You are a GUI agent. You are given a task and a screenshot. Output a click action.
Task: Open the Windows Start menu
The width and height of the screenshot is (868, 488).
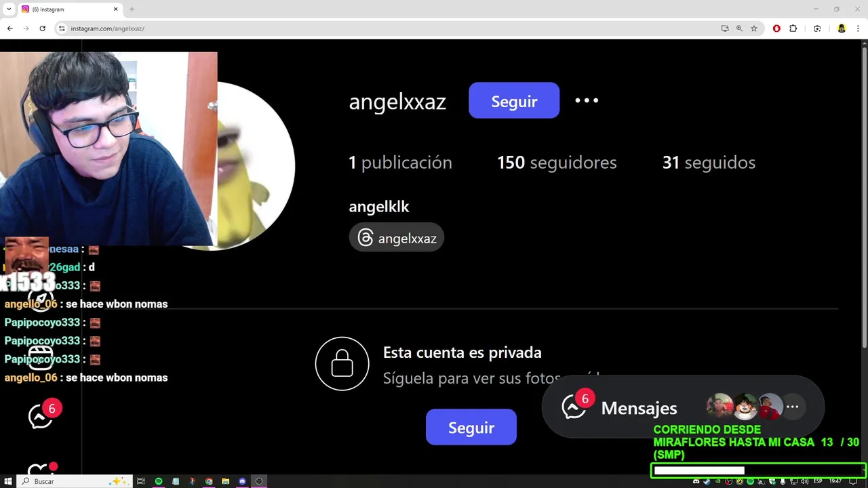point(8,481)
